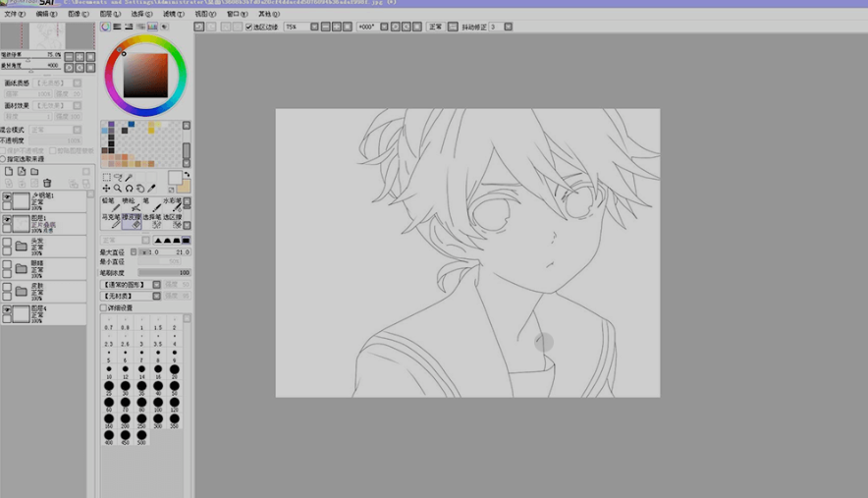Delete the selected layer with trash icon
The height and width of the screenshot is (498, 868).
coord(47,183)
